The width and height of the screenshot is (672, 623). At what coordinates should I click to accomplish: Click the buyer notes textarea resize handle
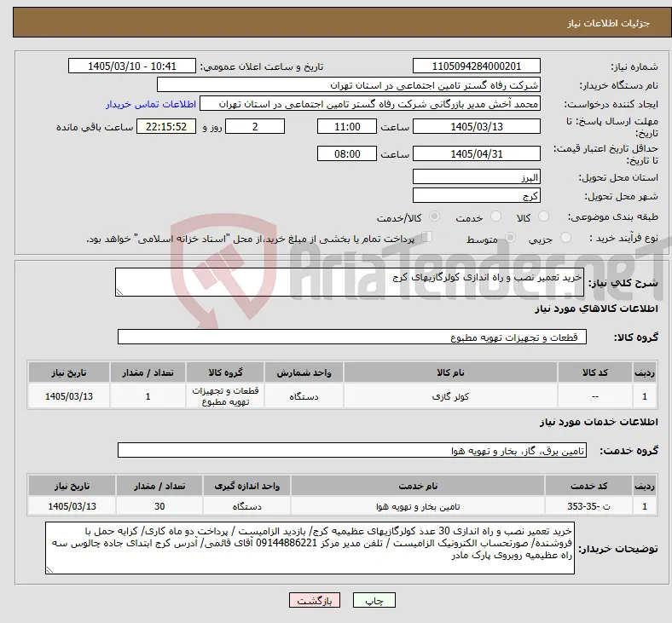coord(49,570)
